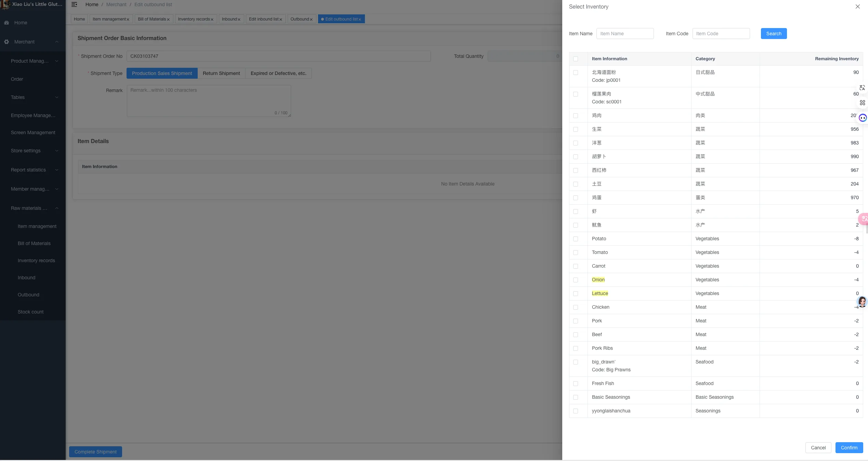This screenshot has height=461, width=868.
Task: Open the floating apps grid icon
Action: pos(862,103)
